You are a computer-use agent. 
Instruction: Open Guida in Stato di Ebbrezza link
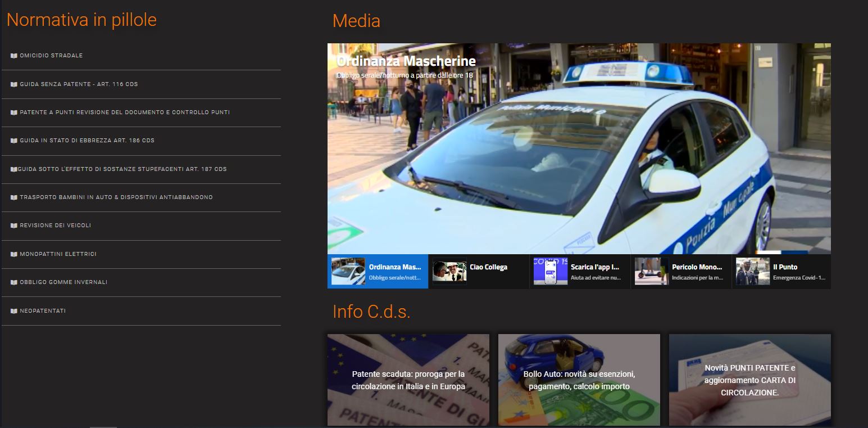point(87,141)
